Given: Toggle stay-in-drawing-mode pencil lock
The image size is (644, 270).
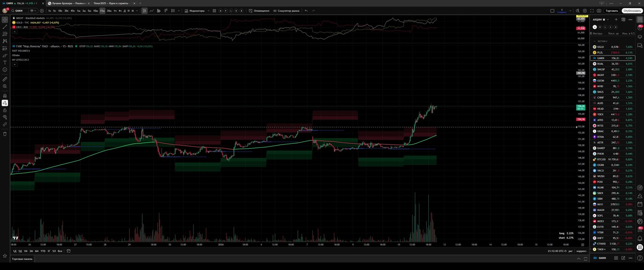Looking at the screenshot, I should pyautogui.click(x=5, y=103).
